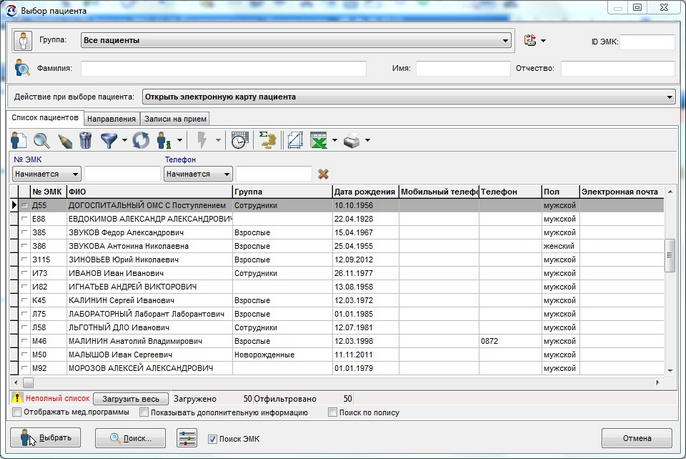Open № ЭМК Начинается condition dropdown
Screen dimensions: 686x459
point(46,174)
